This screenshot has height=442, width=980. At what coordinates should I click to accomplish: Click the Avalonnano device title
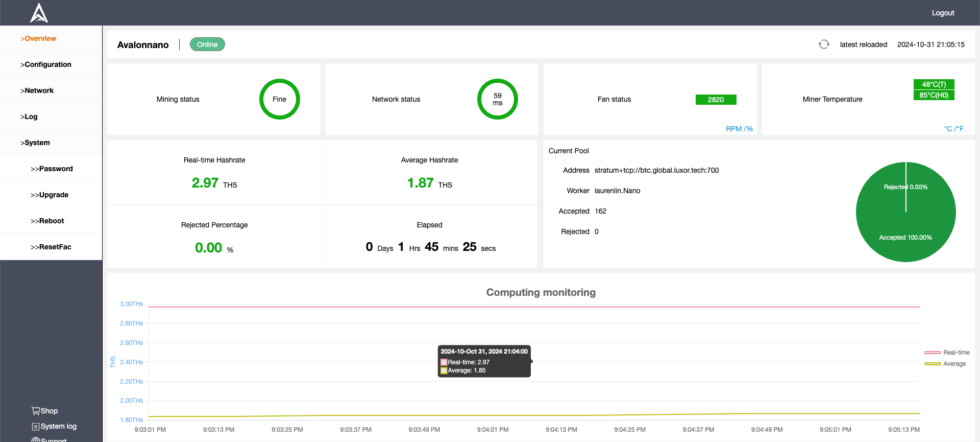click(143, 45)
